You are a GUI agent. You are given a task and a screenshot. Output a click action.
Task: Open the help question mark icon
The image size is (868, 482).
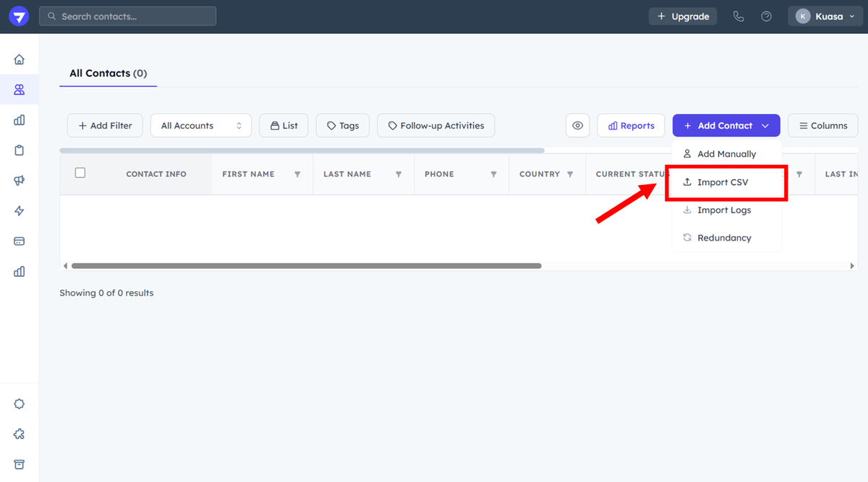pos(766,17)
